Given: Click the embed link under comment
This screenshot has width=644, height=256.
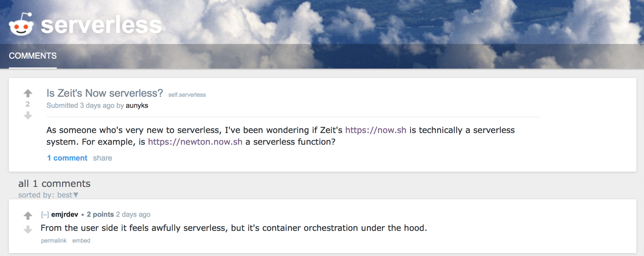Looking at the screenshot, I should click(81, 241).
